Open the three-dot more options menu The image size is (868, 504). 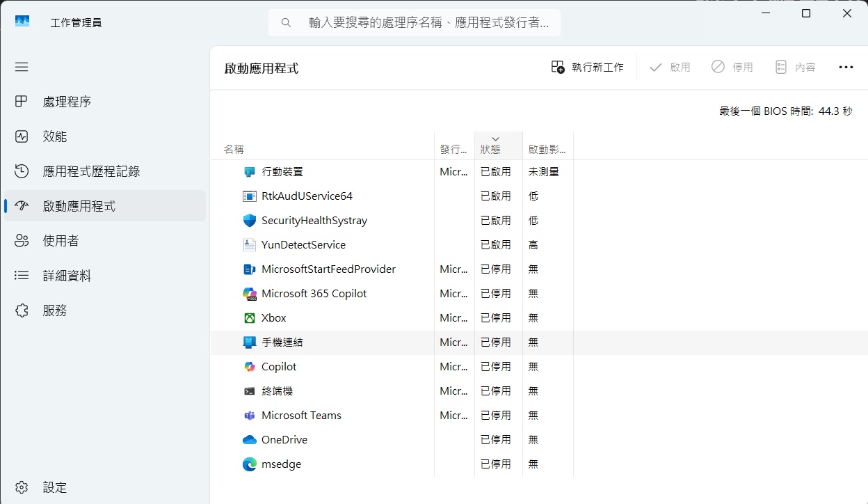coord(846,68)
